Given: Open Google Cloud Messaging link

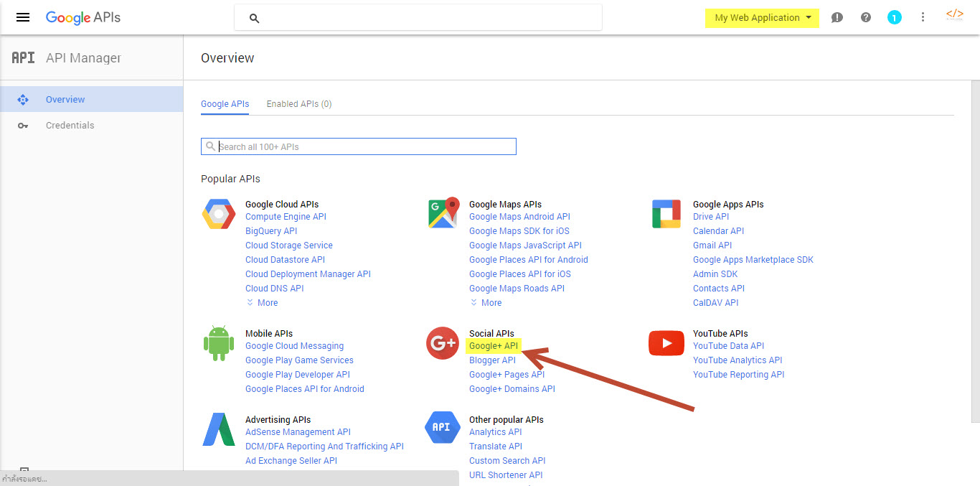Looking at the screenshot, I should pyautogui.click(x=294, y=346).
